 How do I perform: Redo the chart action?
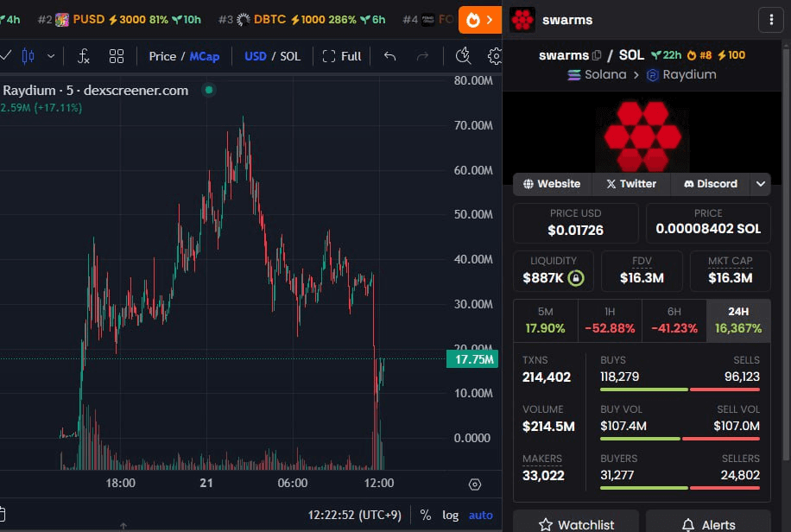[x=423, y=56]
